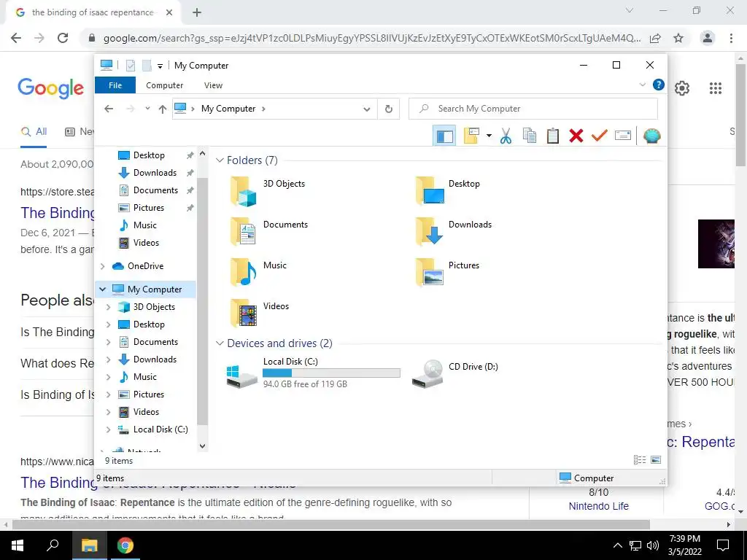Click the orange checkmark Properties icon

tap(600, 136)
